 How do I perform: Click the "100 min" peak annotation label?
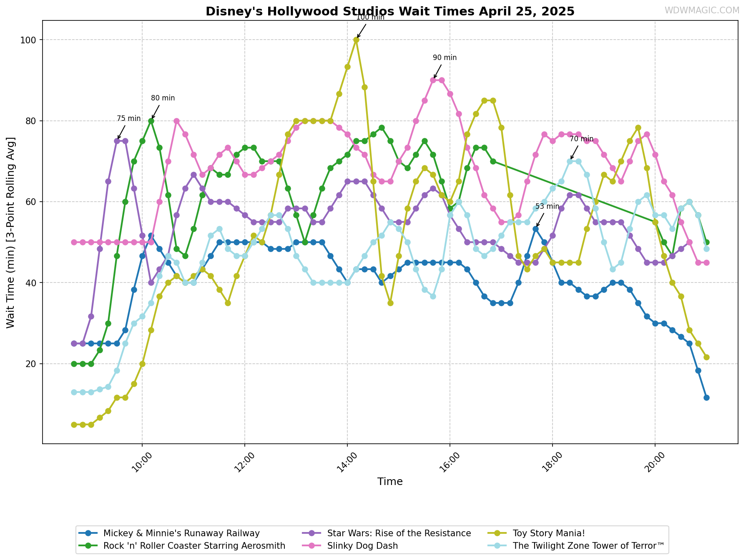370,17
